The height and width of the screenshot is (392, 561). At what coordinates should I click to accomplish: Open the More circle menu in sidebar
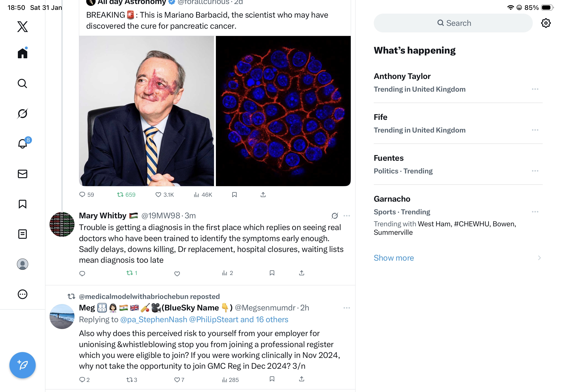[23, 294]
